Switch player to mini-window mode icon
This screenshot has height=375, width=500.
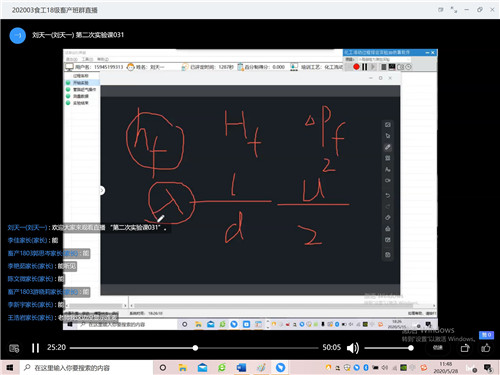441,10
